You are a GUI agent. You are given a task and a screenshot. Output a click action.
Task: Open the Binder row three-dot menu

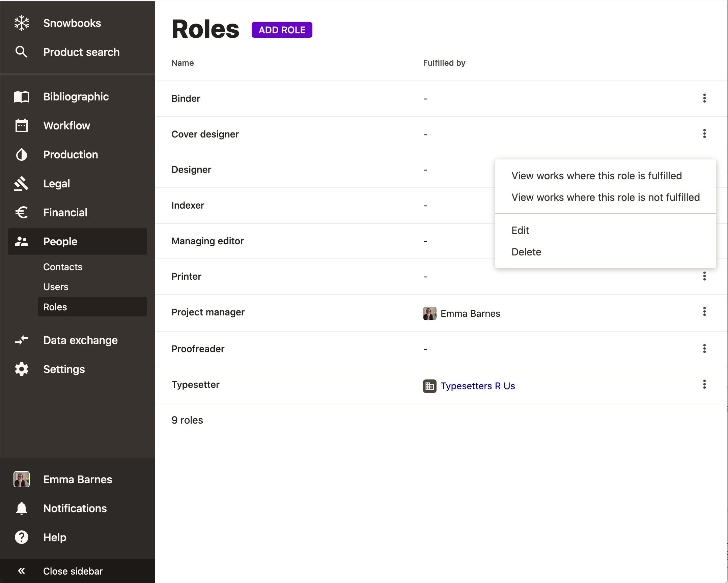tap(704, 98)
